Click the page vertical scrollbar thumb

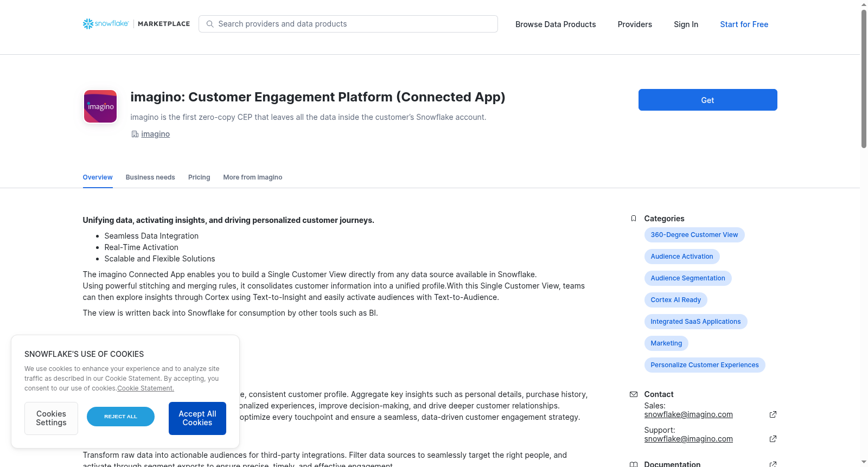tap(864, 79)
